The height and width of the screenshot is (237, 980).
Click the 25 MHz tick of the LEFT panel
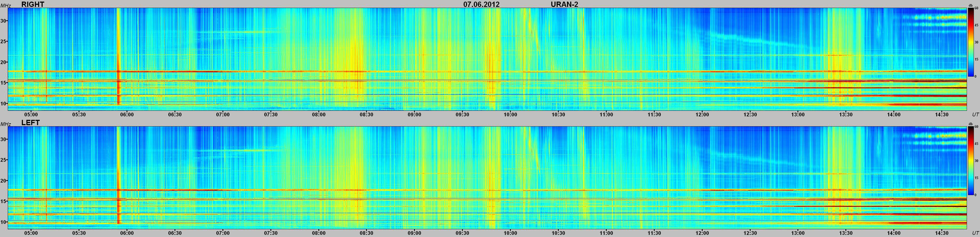click(3, 160)
